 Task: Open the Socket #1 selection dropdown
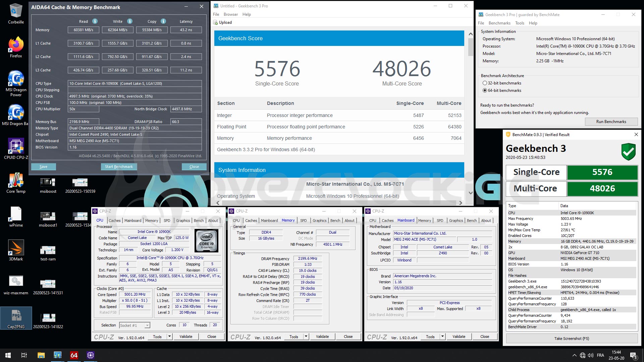pos(134,325)
